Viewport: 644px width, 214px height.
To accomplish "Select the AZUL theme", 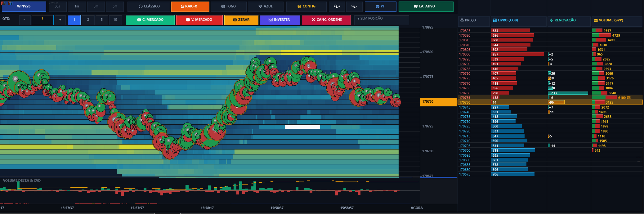I will point(266,6).
